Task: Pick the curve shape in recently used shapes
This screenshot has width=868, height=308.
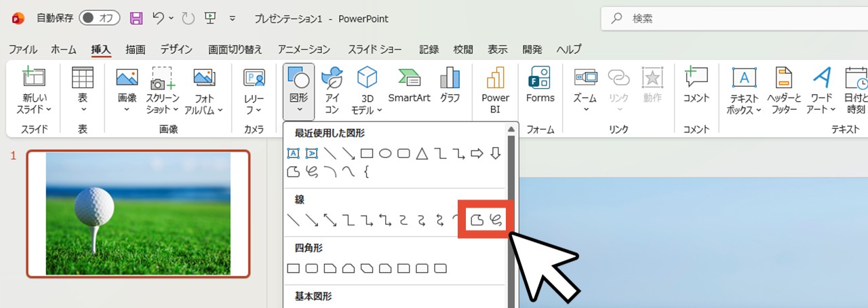Action: pos(349,172)
